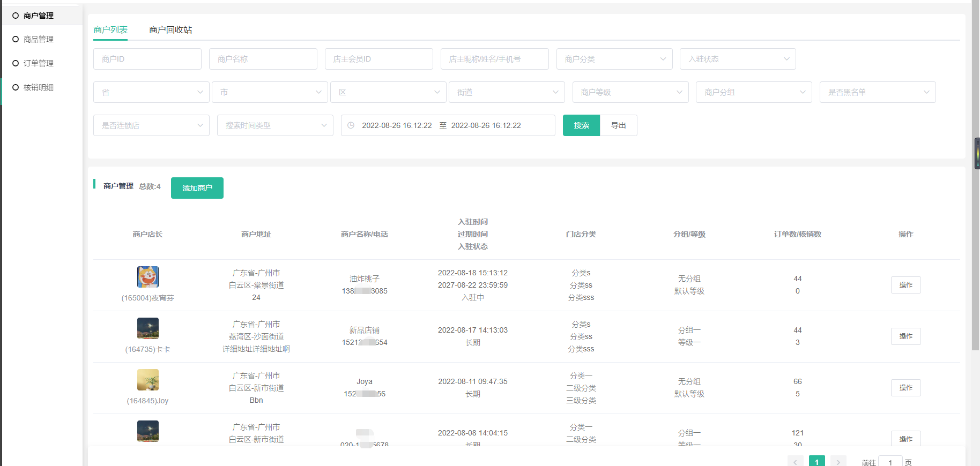Click the avatar of merchant Joy

pos(148,380)
